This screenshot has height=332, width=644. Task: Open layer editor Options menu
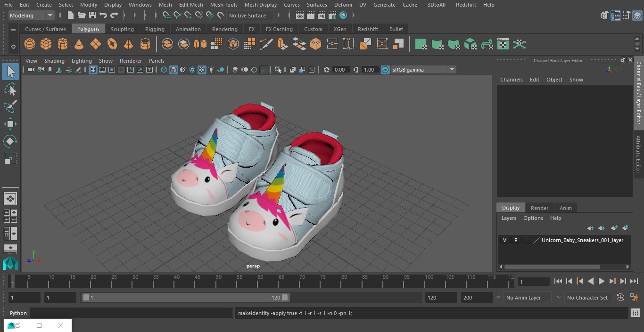[x=533, y=218]
